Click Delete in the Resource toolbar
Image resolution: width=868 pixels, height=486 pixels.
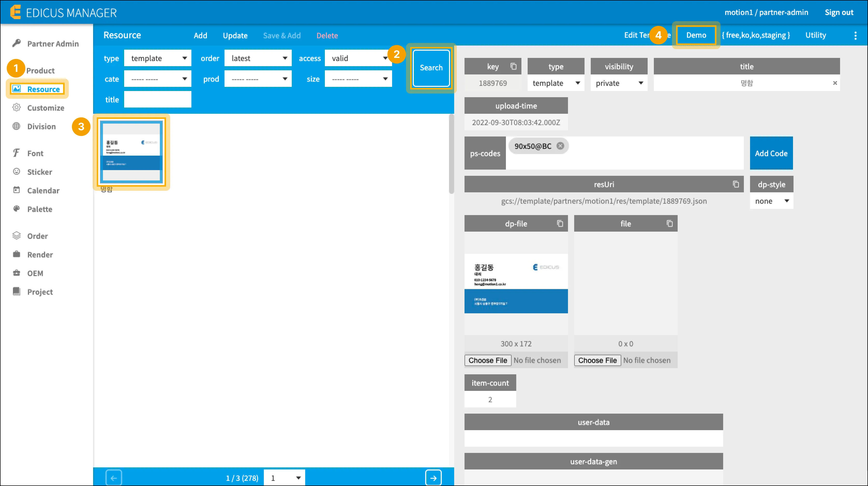pyautogui.click(x=327, y=35)
